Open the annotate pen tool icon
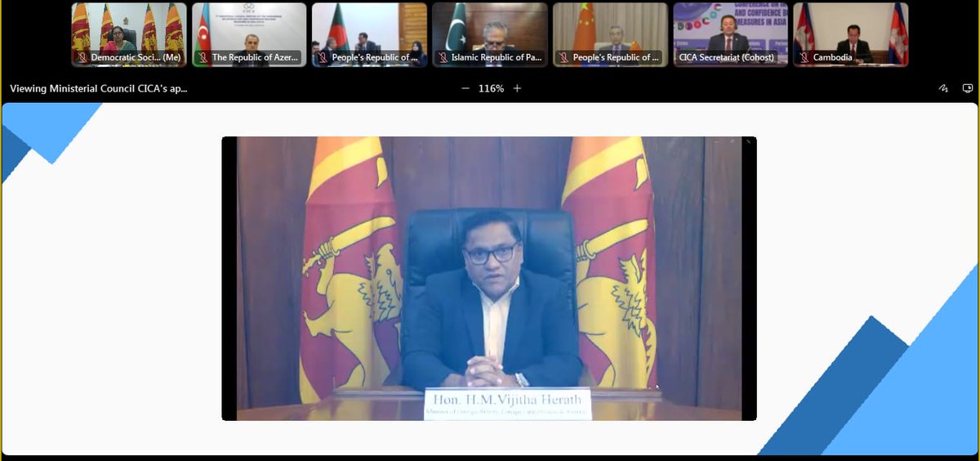 pyautogui.click(x=943, y=88)
